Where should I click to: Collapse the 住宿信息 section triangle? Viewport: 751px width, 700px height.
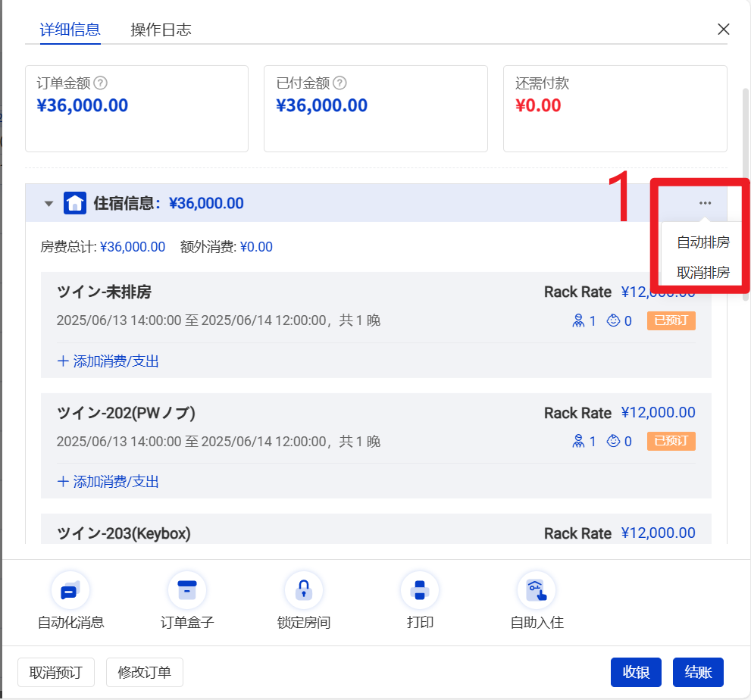[x=49, y=203]
